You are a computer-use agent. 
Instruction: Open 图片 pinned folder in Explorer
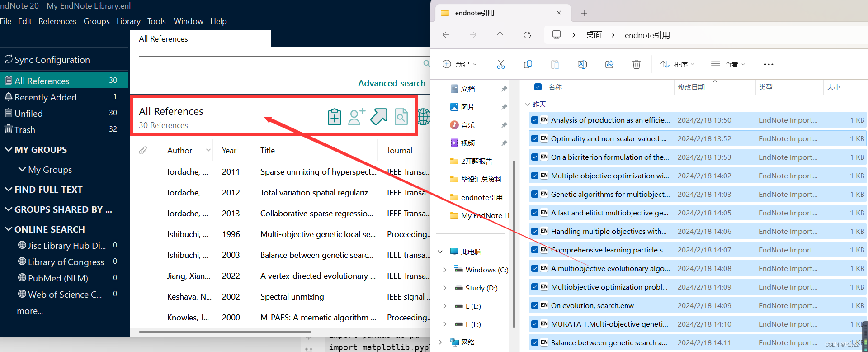point(463,107)
